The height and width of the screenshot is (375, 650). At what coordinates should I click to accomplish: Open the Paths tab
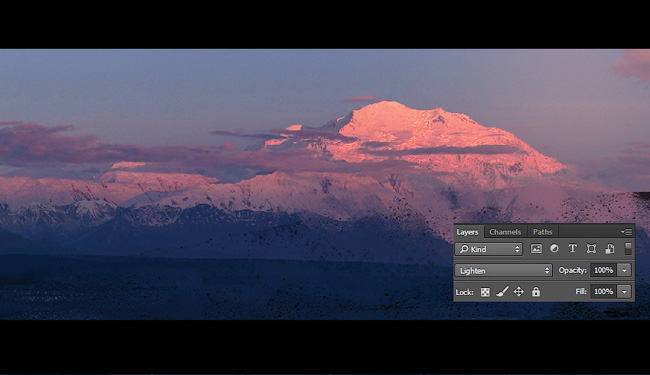click(x=542, y=232)
